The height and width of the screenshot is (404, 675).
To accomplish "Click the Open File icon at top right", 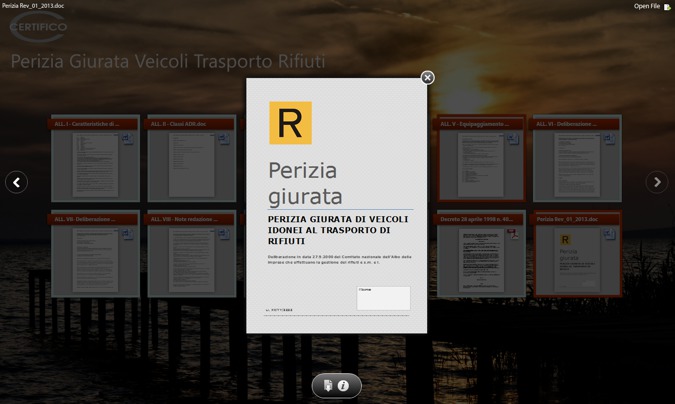I will [667, 7].
